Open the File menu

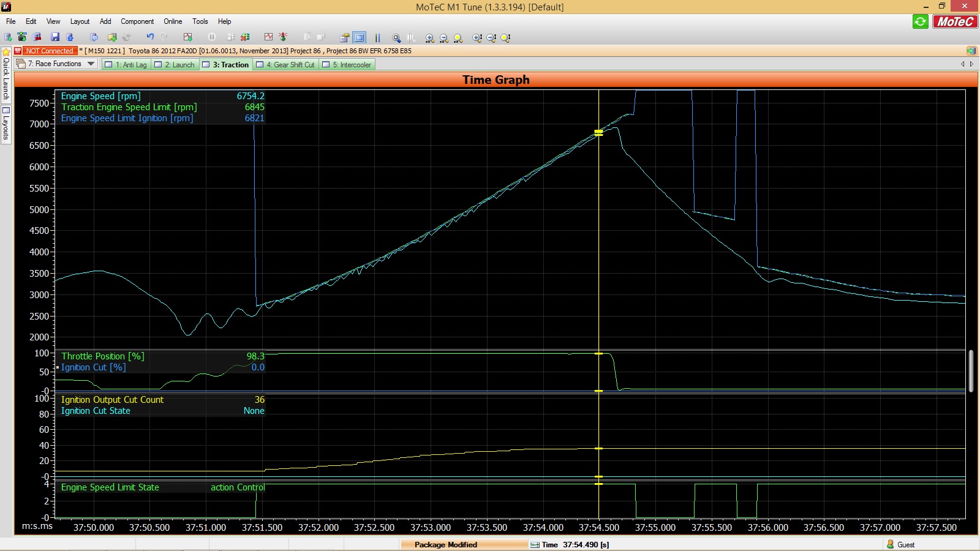click(x=11, y=21)
